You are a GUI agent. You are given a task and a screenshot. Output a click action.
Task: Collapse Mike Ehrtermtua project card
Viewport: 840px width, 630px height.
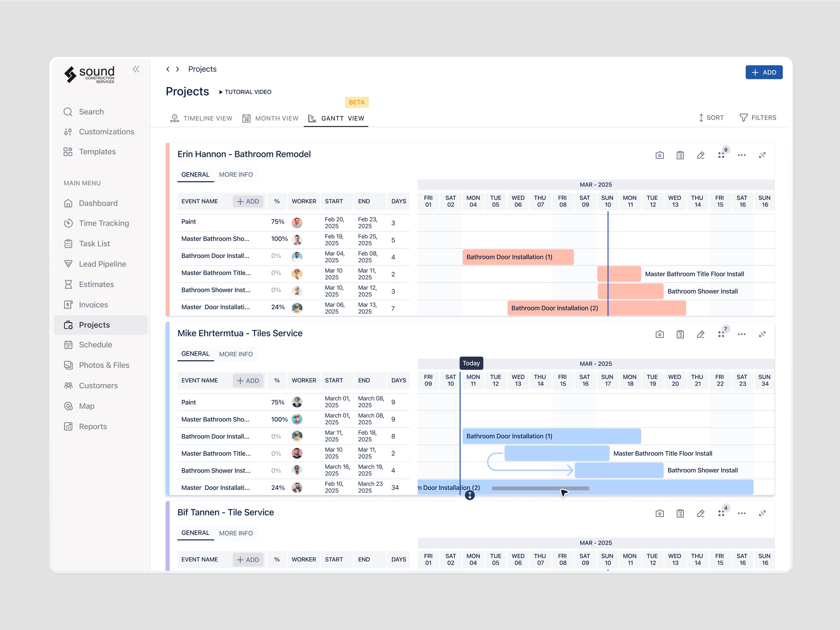[762, 334]
